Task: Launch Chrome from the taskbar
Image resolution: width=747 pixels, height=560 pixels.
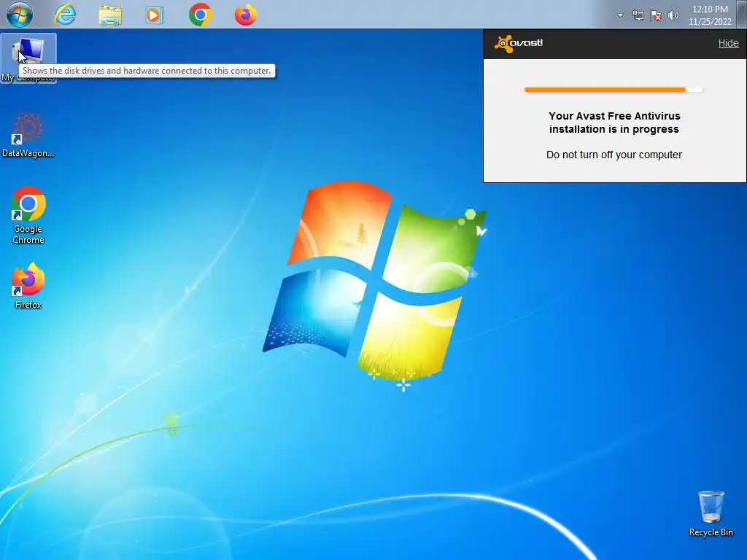Action: click(x=200, y=15)
